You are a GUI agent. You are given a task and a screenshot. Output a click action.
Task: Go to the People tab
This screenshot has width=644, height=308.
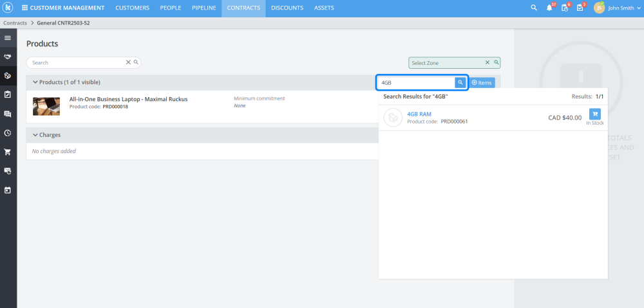point(171,8)
